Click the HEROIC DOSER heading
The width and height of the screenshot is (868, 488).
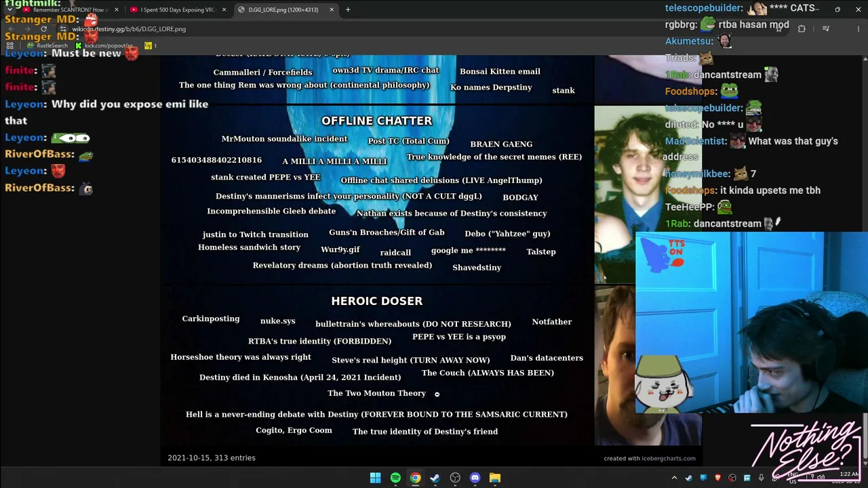click(x=377, y=301)
